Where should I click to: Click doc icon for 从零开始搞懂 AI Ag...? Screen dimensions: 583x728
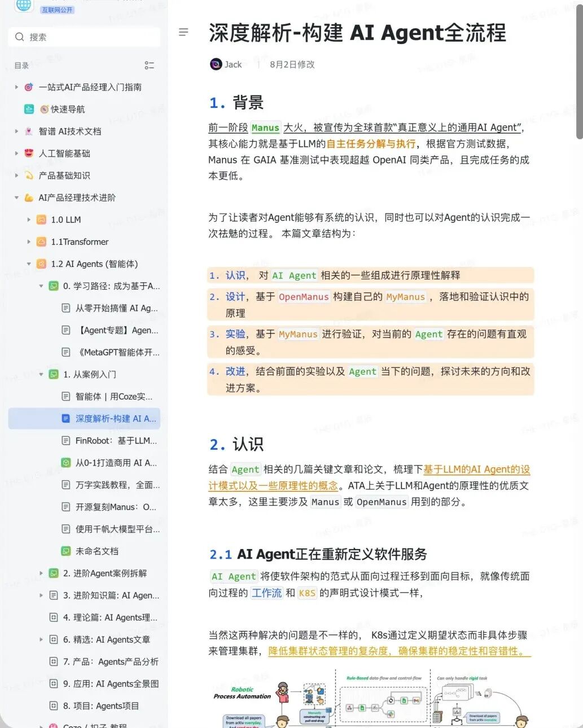tap(66, 308)
